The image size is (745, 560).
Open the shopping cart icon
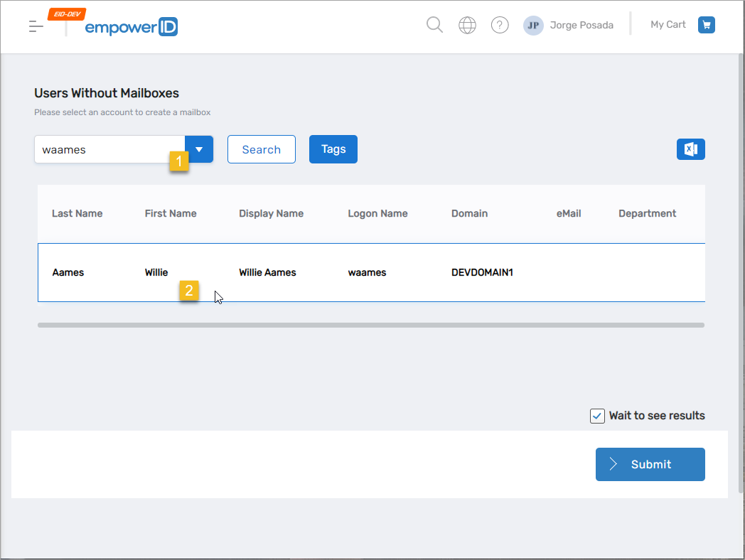(x=706, y=25)
